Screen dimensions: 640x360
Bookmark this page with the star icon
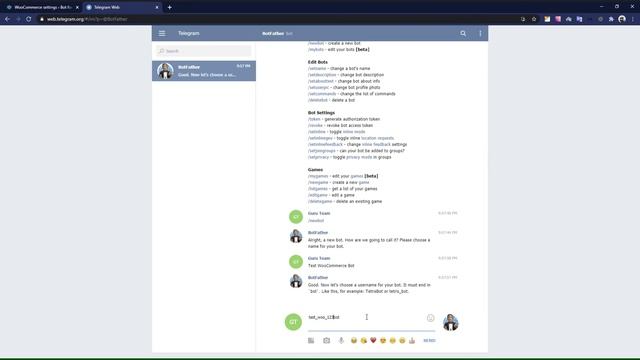533,19
